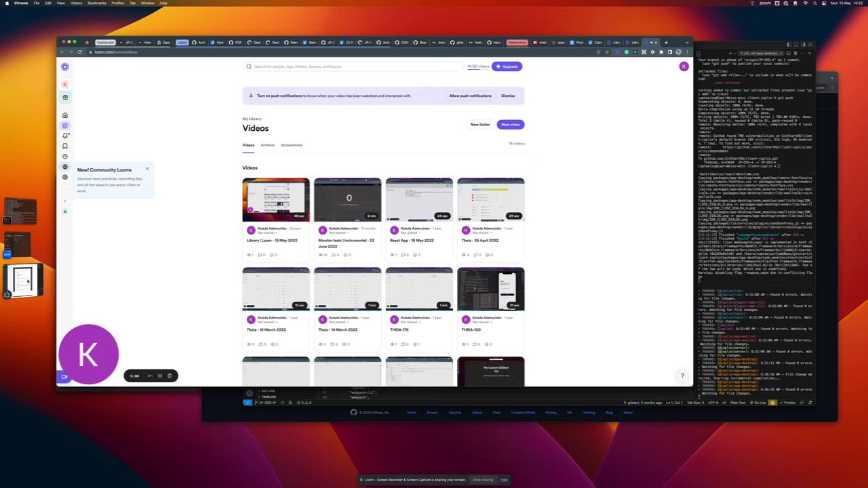
Task: Expand Not shared dropdown on Monitor tests video
Action: 339,232
